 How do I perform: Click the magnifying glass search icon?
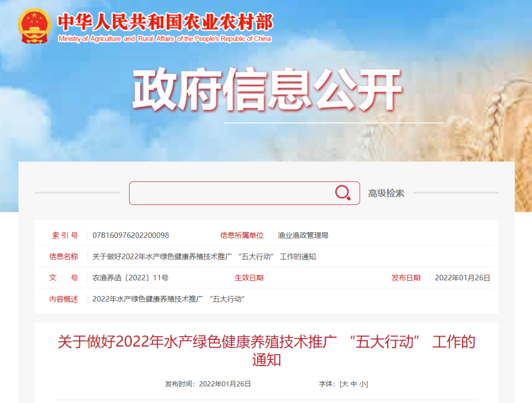343,193
